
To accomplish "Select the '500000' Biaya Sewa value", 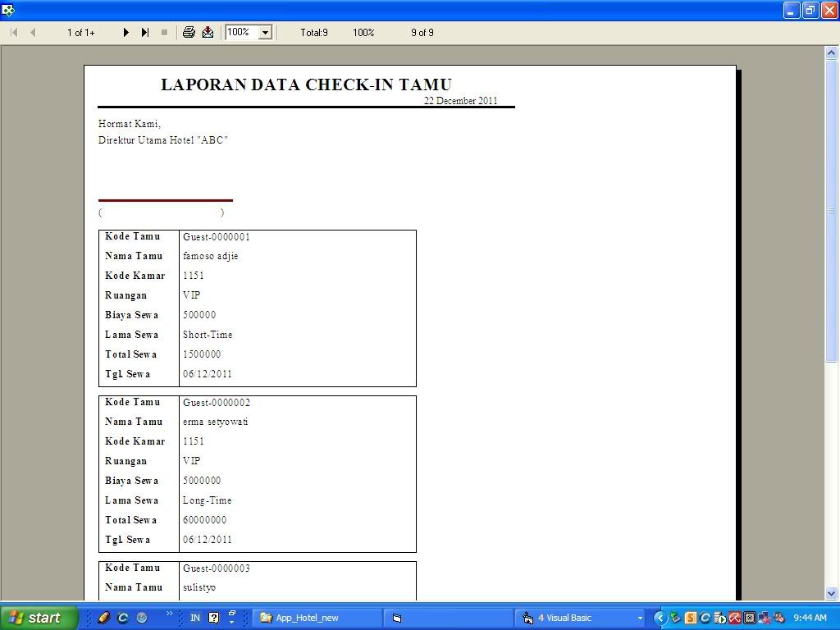I will 199,315.
